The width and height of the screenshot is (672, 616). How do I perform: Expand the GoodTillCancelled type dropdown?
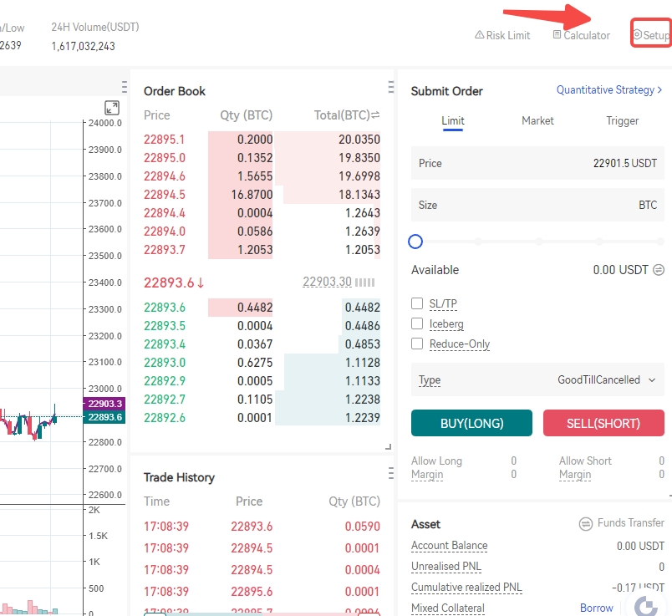point(651,380)
